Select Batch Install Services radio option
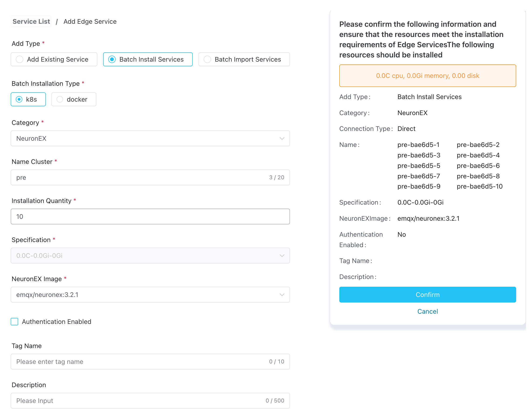 click(x=112, y=59)
